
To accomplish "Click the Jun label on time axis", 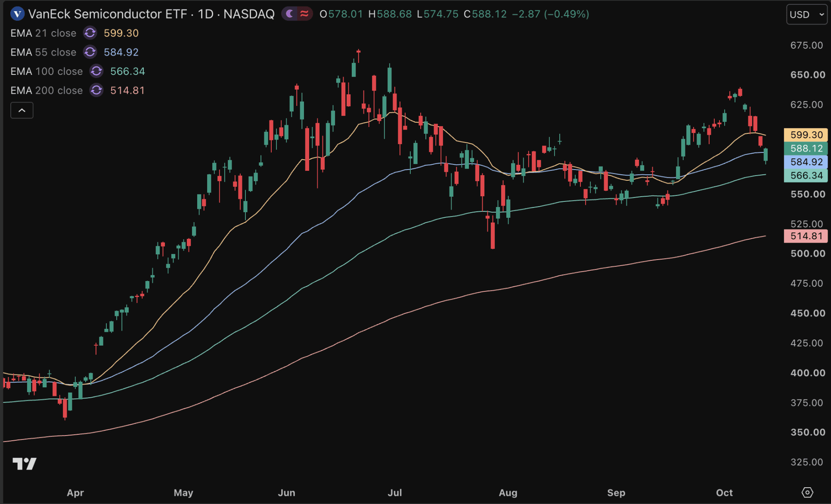I will [287, 493].
